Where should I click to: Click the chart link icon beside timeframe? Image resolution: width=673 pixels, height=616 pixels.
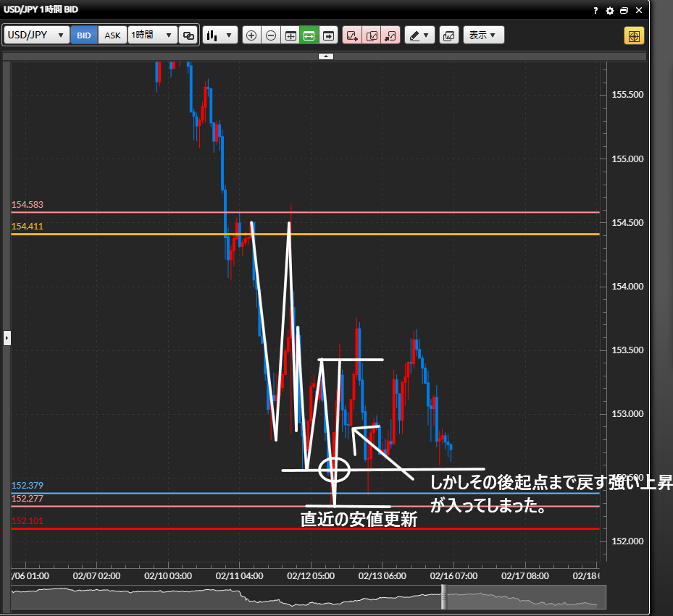(x=188, y=35)
